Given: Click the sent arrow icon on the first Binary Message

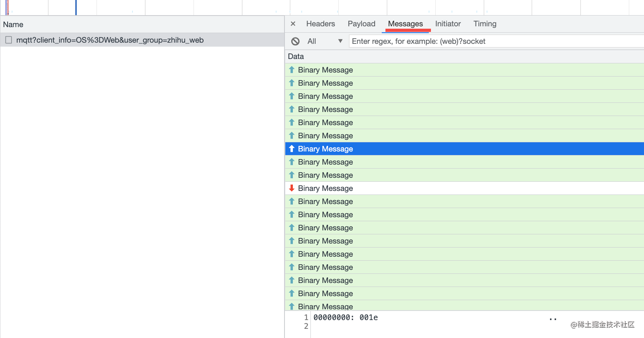Looking at the screenshot, I should coord(292,70).
